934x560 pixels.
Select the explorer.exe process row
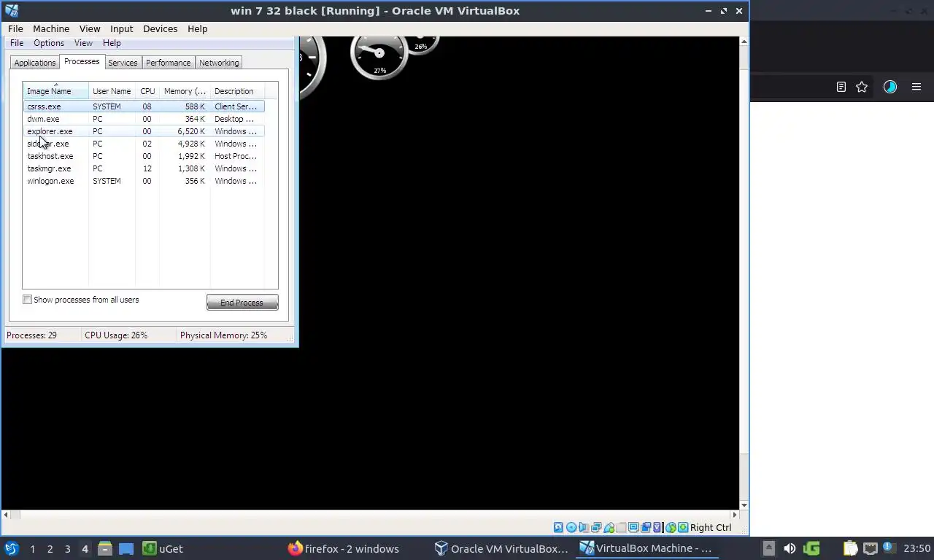pyautogui.click(x=144, y=131)
